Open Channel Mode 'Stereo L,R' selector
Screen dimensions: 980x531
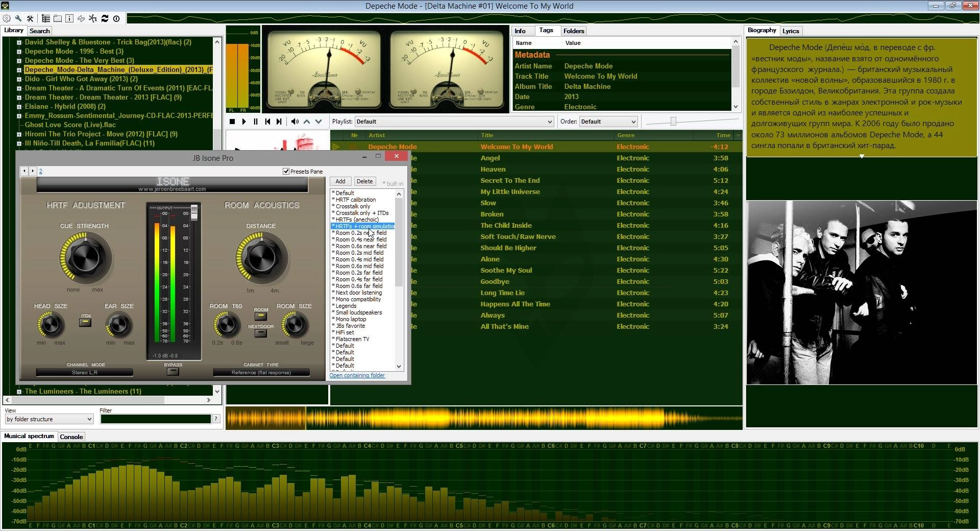click(85, 372)
